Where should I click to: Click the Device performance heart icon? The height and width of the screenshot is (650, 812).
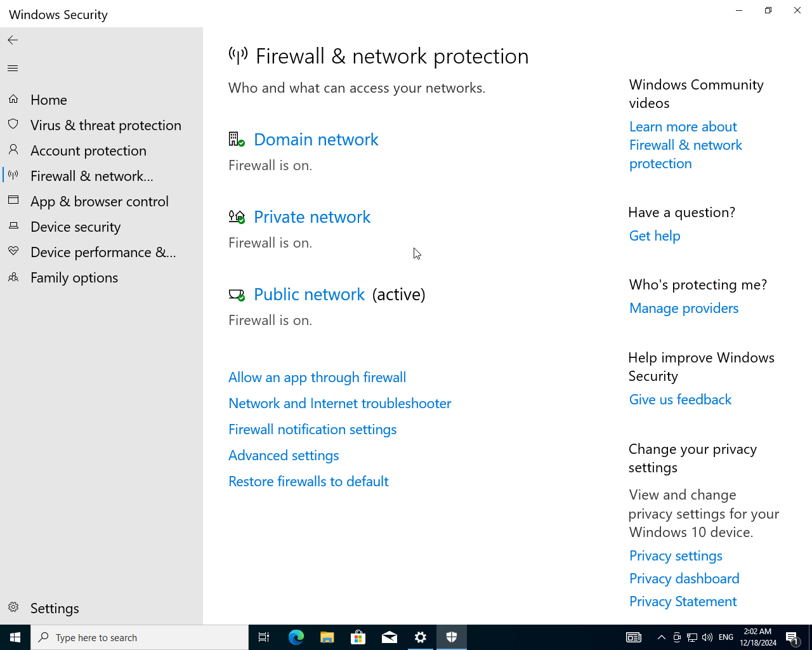click(13, 251)
